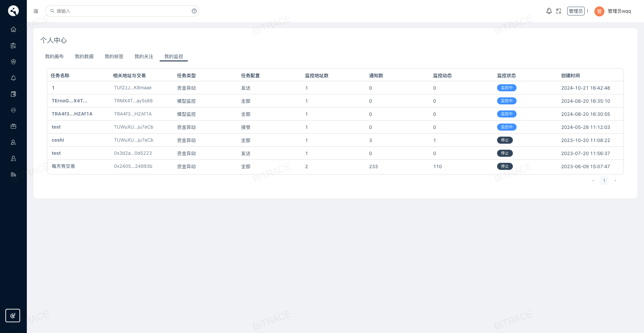Click the magnifier icon in search box
The image size is (644, 333).
pos(52,11)
